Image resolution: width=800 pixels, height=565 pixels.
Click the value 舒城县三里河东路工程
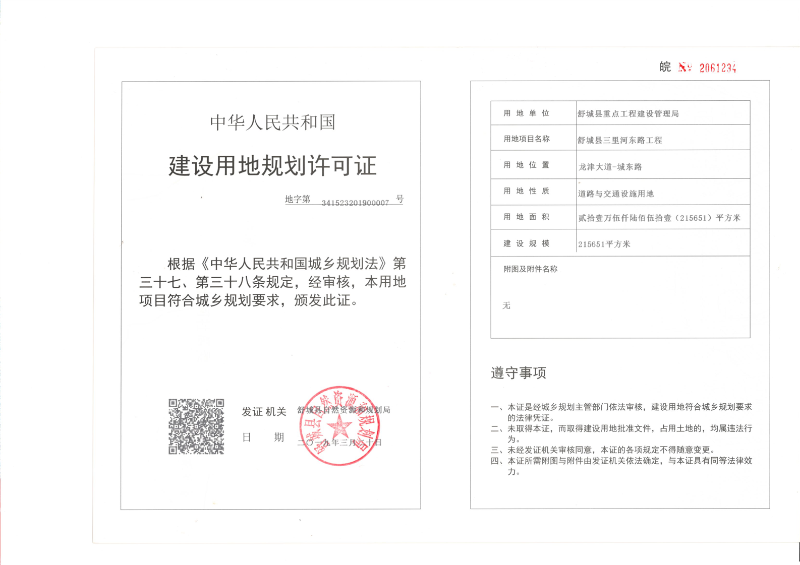[620, 140]
